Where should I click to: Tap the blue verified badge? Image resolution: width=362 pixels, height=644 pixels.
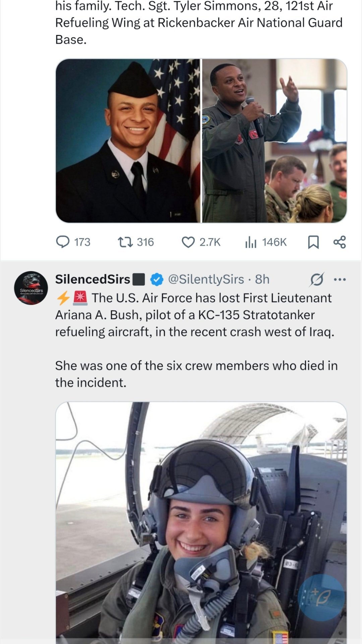[x=157, y=279]
